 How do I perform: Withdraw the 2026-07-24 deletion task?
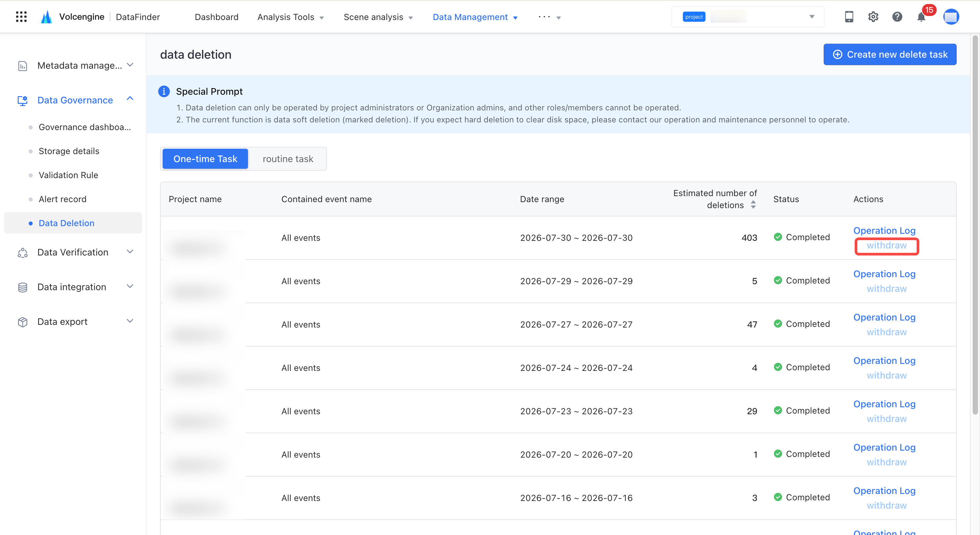click(886, 376)
